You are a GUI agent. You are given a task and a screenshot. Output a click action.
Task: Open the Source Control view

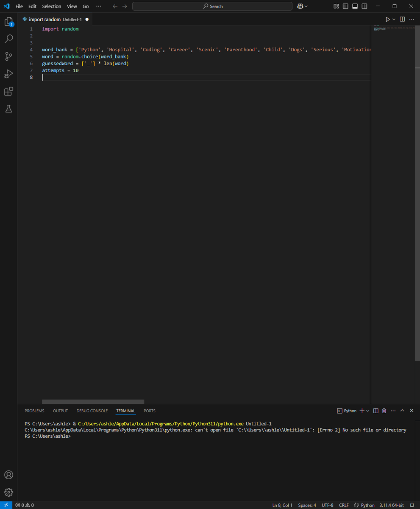coord(8,56)
